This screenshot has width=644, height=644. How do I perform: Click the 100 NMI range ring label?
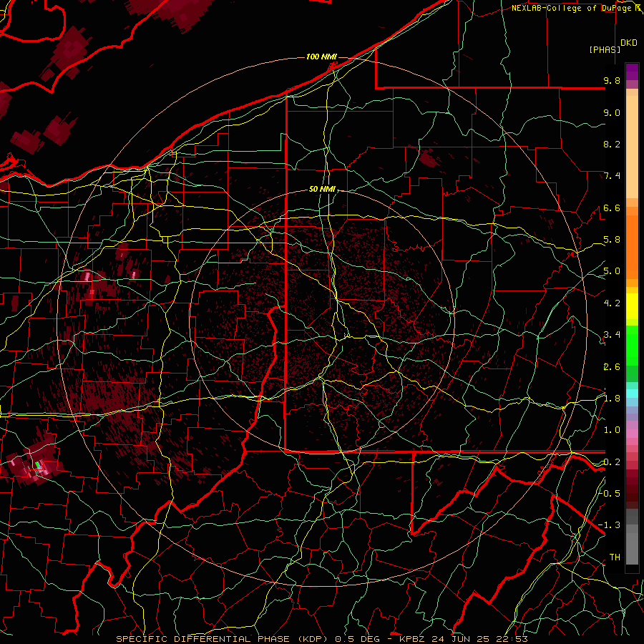(x=321, y=57)
